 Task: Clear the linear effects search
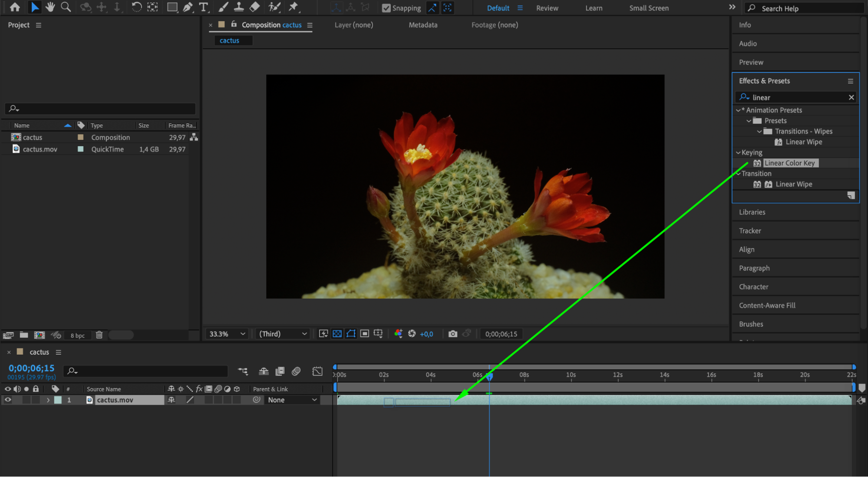(x=851, y=97)
